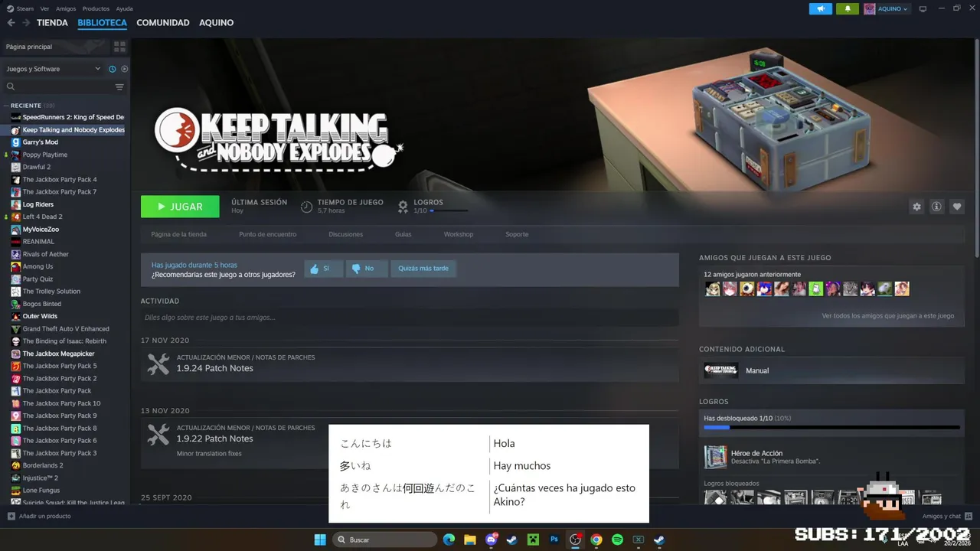Viewport: 980px width, 551px height.
Task: Open the Discusiones link
Action: (345, 234)
